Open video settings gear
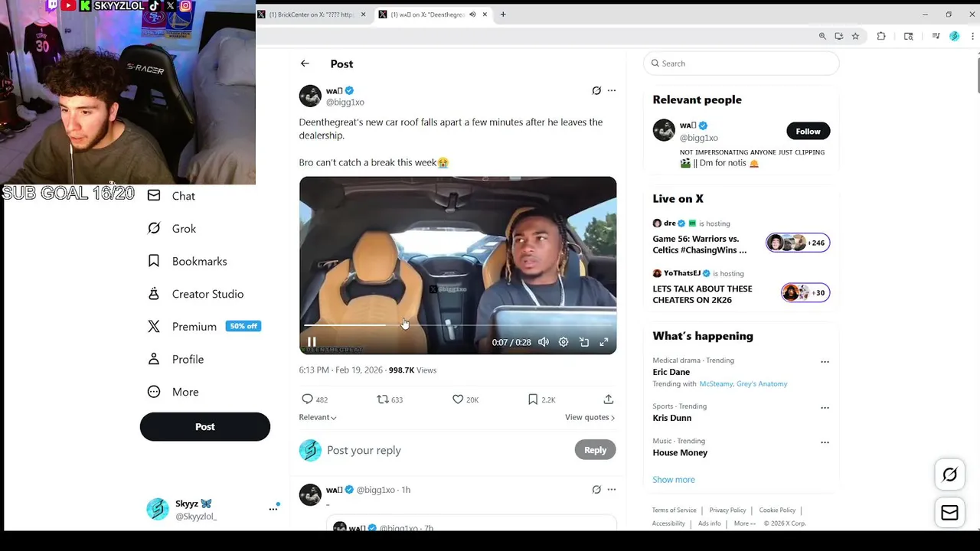 [563, 342]
